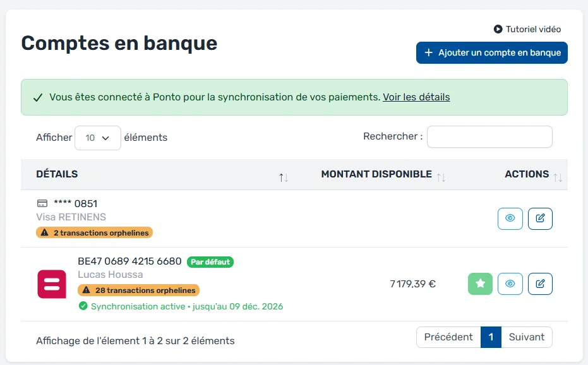
Task: Click the Synchronisation active until 09 déc. 2026 text
Action: [187, 306]
